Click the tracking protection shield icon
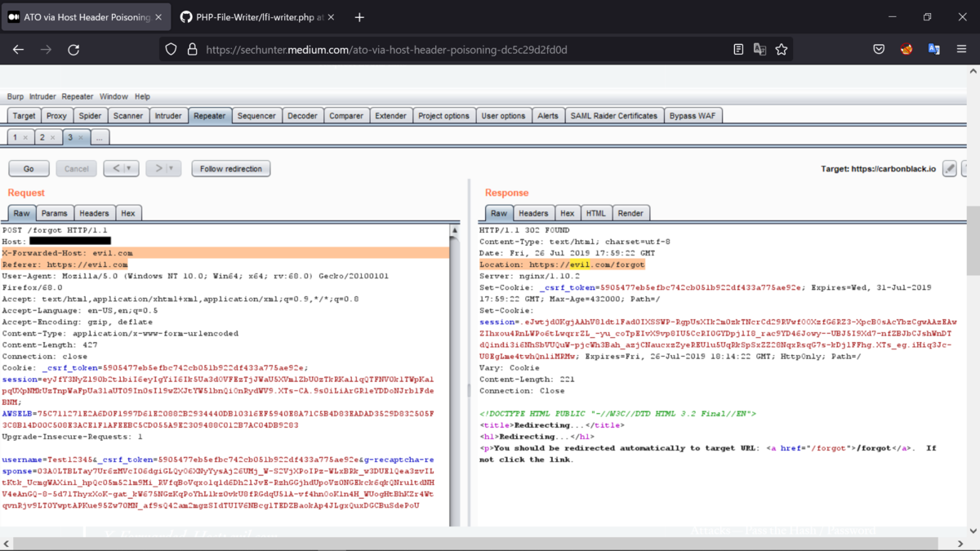This screenshot has height=551, width=980. tap(171, 49)
